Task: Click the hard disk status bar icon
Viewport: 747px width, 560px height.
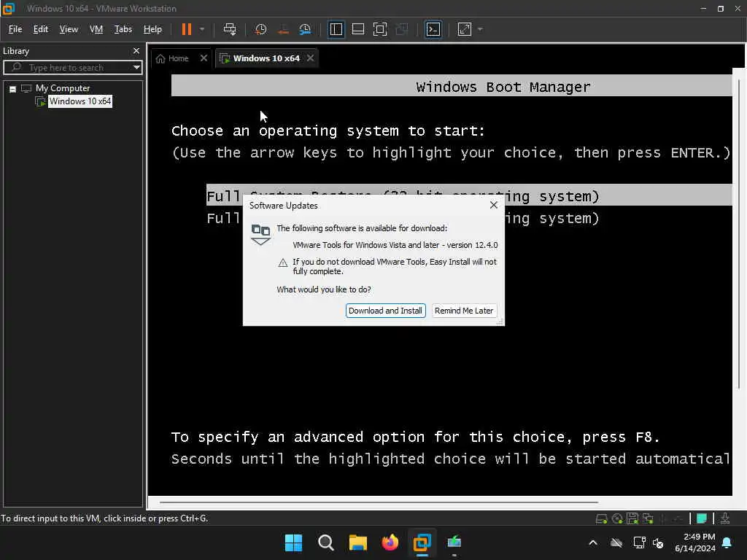Action: 601,518
